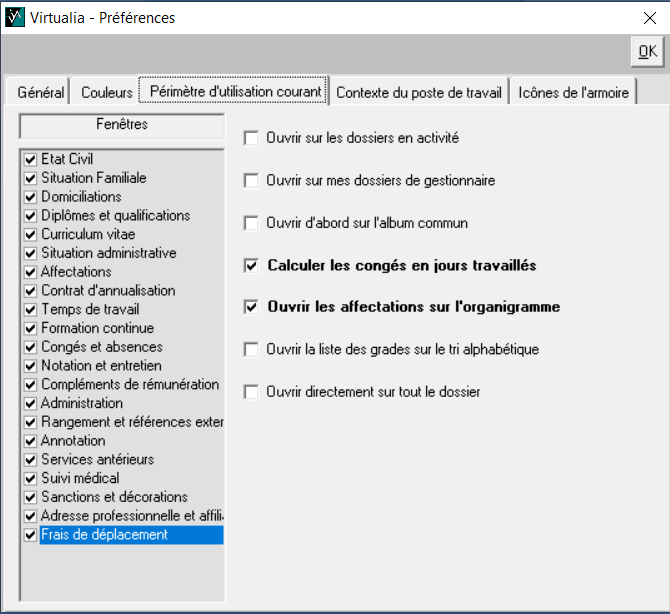Select Contexte du poste de travail tab
Image resolution: width=670 pixels, height=614 pixels.
419,92
